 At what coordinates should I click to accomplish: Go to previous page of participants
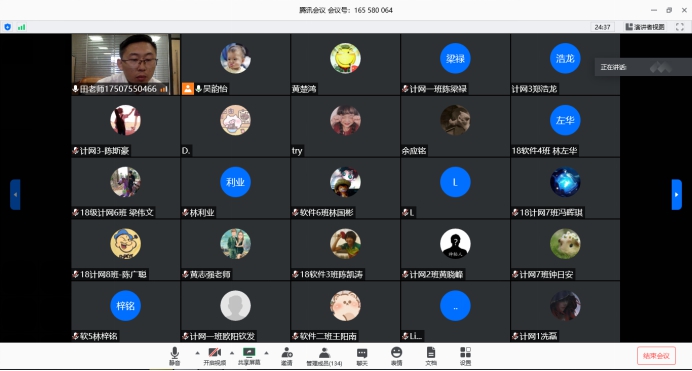click(x=15, y=195)
